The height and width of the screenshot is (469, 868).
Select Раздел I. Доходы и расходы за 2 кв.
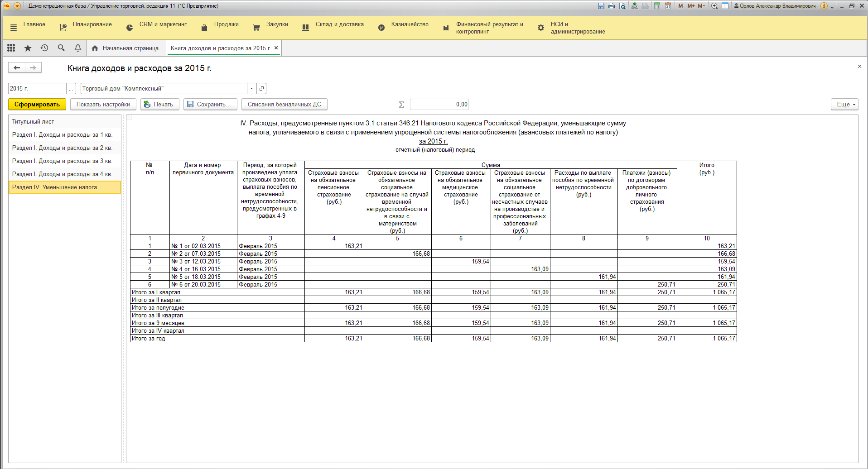[65, 148]
